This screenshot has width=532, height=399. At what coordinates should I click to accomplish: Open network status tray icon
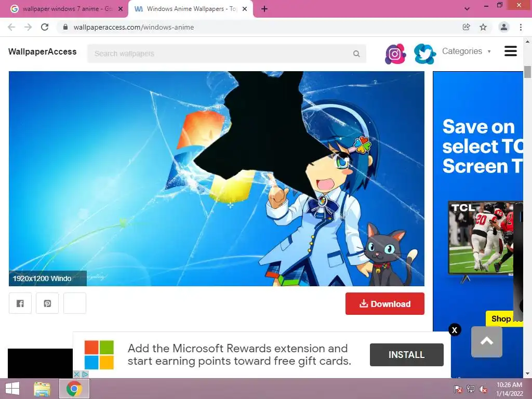[471, 389]
